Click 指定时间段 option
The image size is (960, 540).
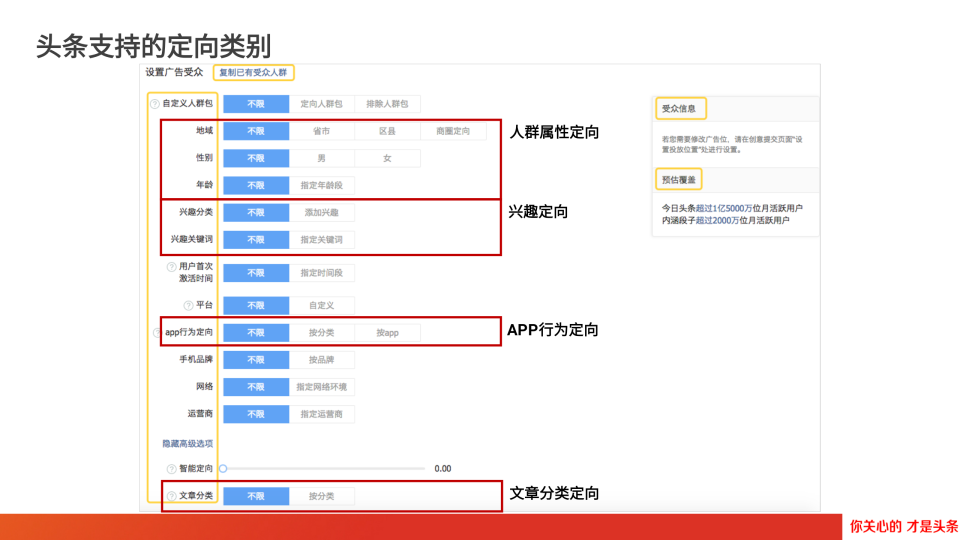pos(321,272)
